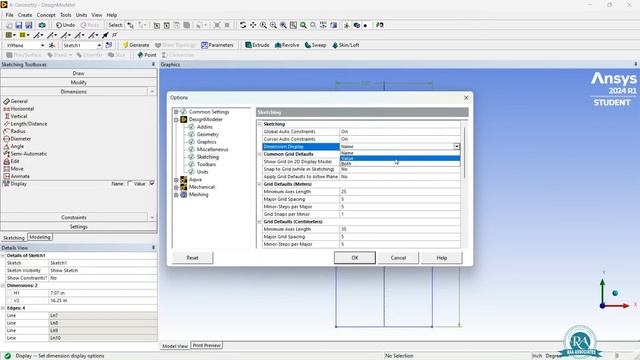The image size is (640, 360).
Task: Choose Value in Dimension Display list
Action: 400,158
